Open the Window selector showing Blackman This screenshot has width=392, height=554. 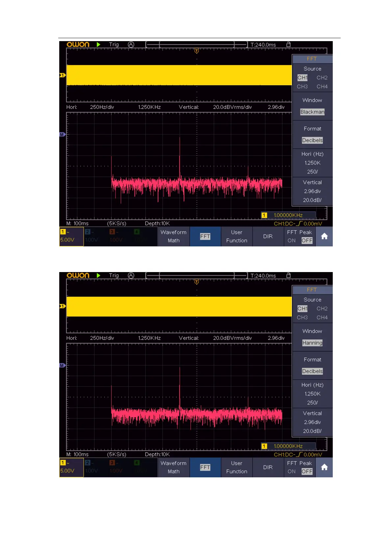pyautogui.click(x=312, y=106)
